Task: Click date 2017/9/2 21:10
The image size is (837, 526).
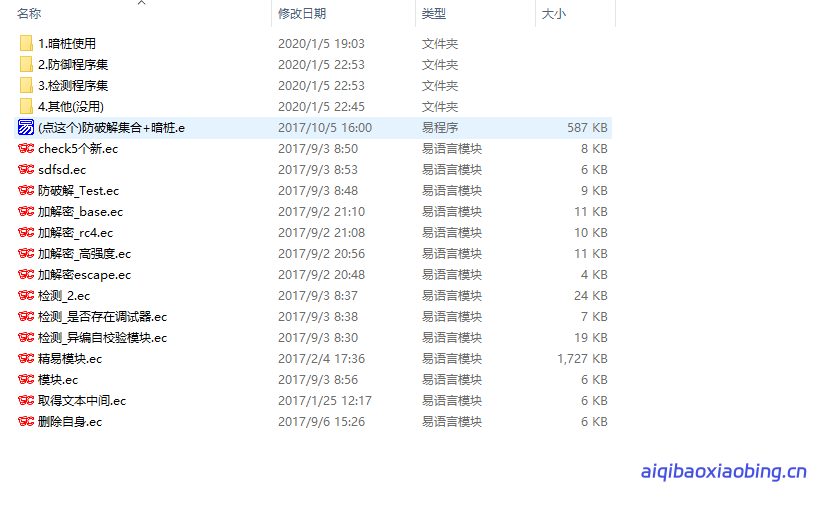Action: coord(321,211)
